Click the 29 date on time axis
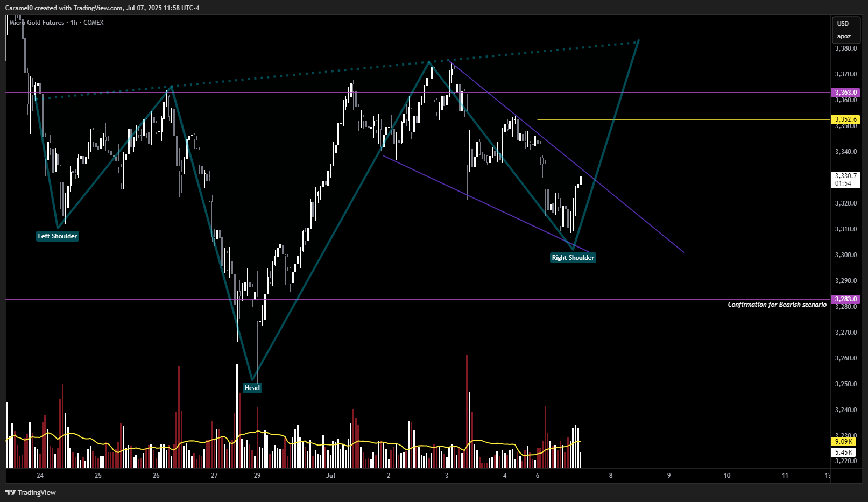Viewport: 868px width, 502px height. tap(257, 476)
